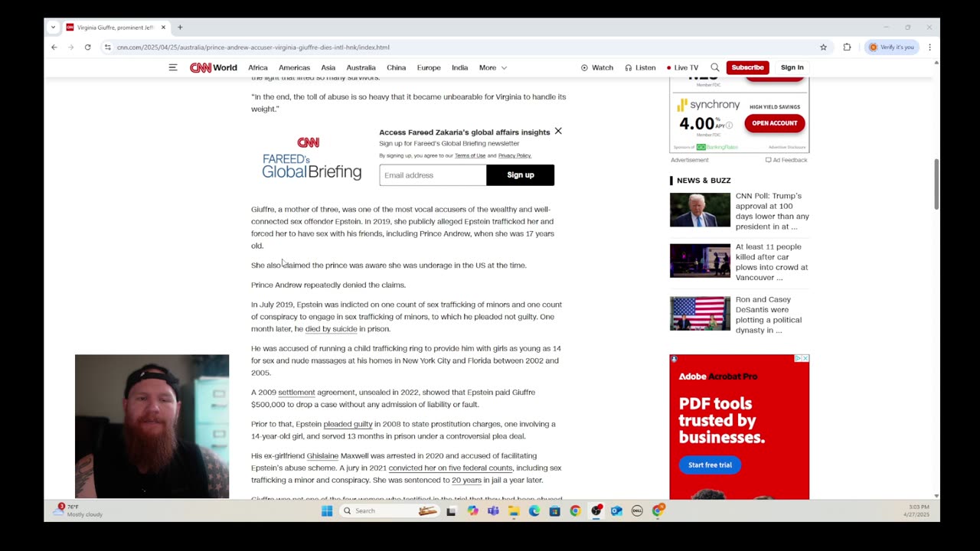This screenshot has height=551, width=980.
Task: Open the tab search dropdown arrow
Action: click(53, 28)
